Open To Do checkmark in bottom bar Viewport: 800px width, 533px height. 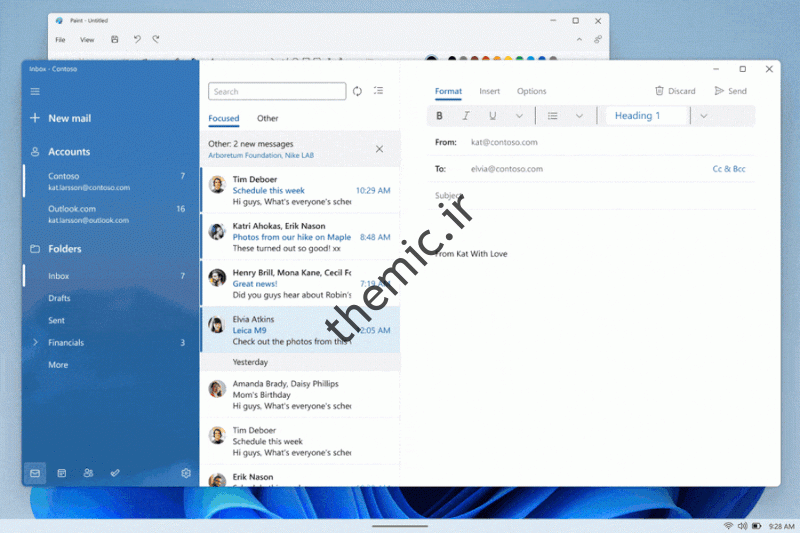115,473
